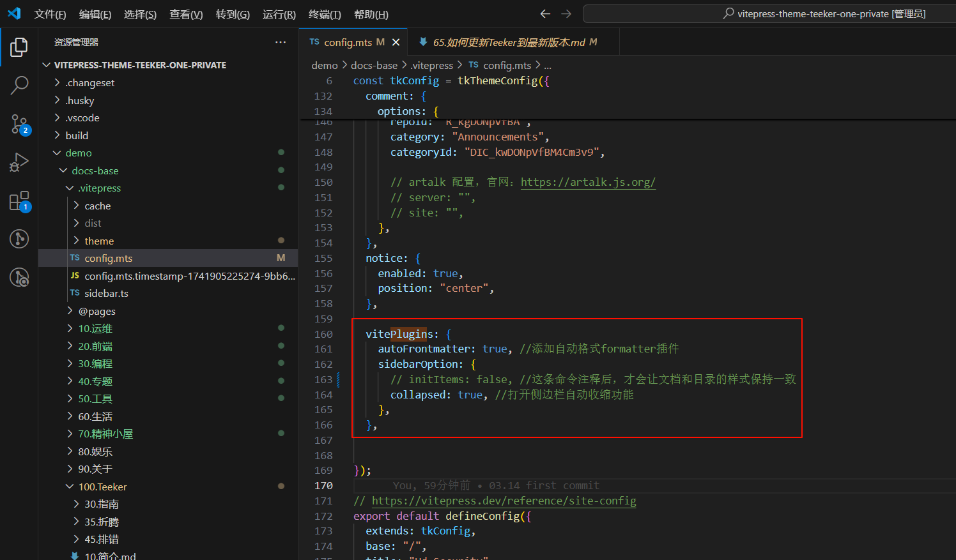Expand the .husky folder

click(x=80, y=100)
